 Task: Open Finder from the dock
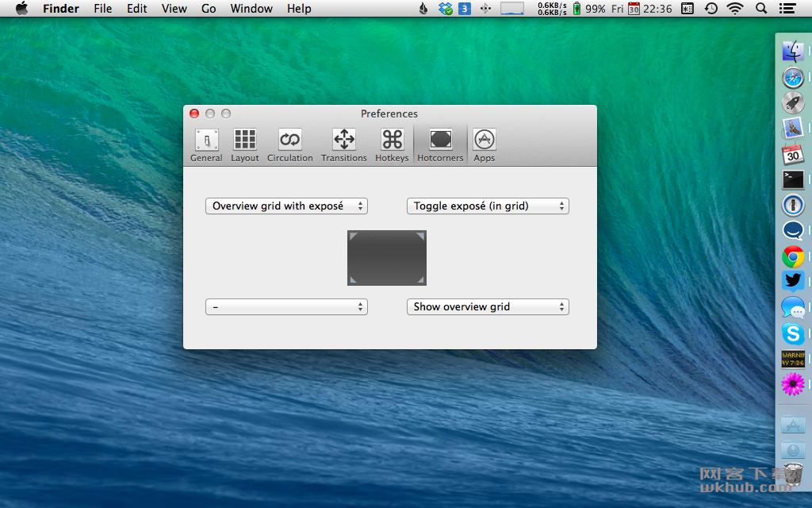point(793,52)
